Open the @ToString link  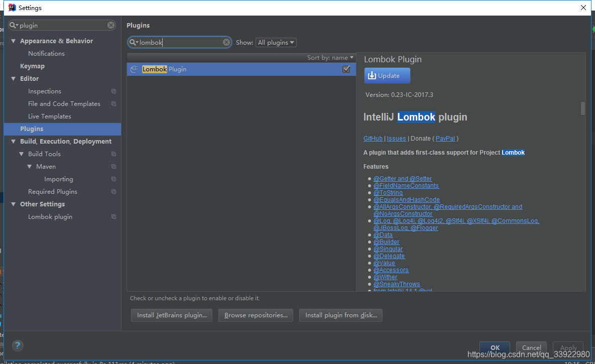click(x=388, y=192)
